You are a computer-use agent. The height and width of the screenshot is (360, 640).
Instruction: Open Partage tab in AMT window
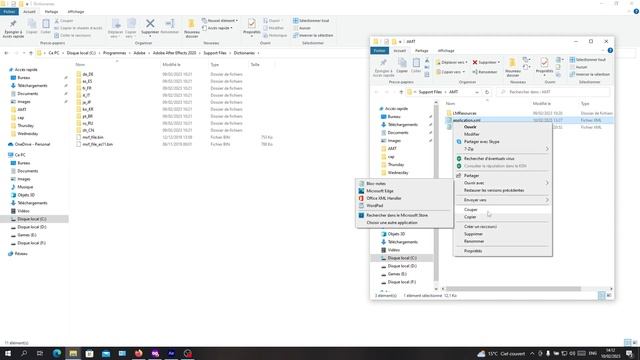coord(422,51)
